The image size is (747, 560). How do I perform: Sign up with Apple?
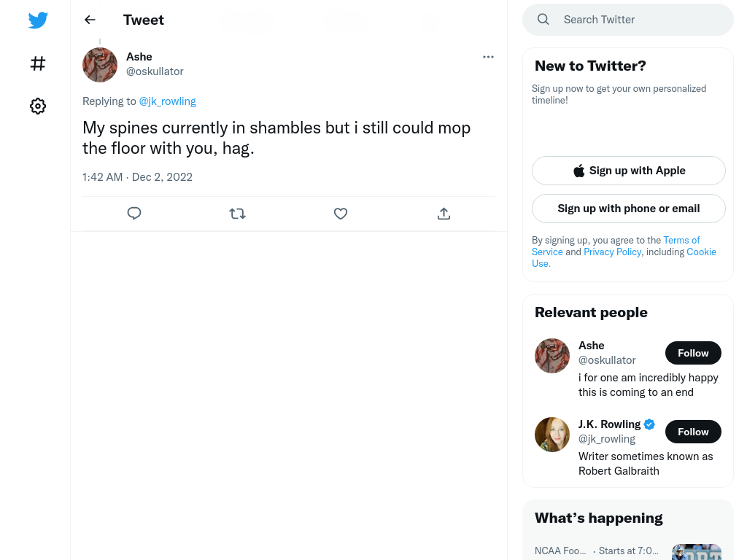628,171
